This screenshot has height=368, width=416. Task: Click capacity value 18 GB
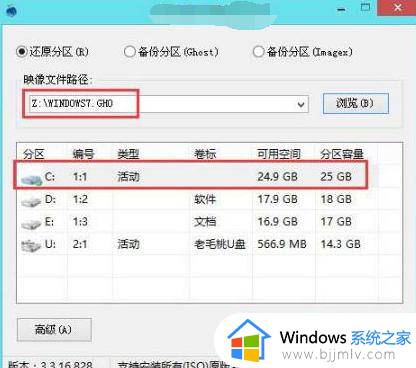(x=336, y=199)
